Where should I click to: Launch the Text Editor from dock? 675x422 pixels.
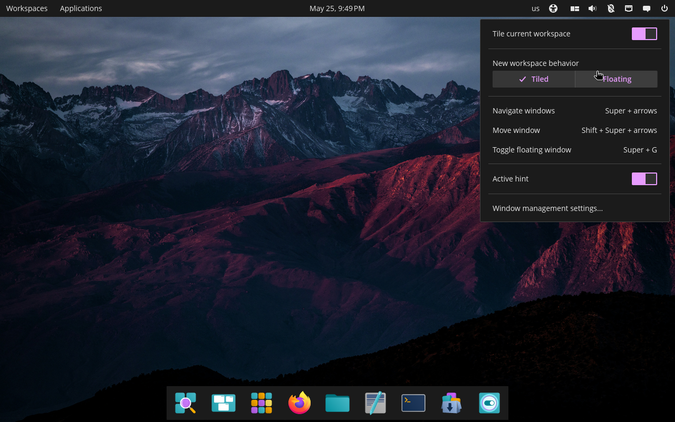pos(375,403)
